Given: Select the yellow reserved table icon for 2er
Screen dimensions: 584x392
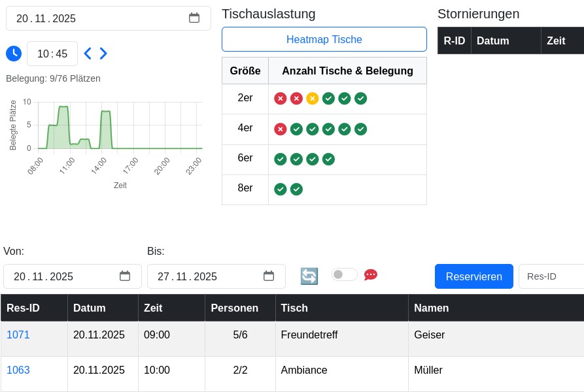Looking at the screenshot, I should pos(313,98).
